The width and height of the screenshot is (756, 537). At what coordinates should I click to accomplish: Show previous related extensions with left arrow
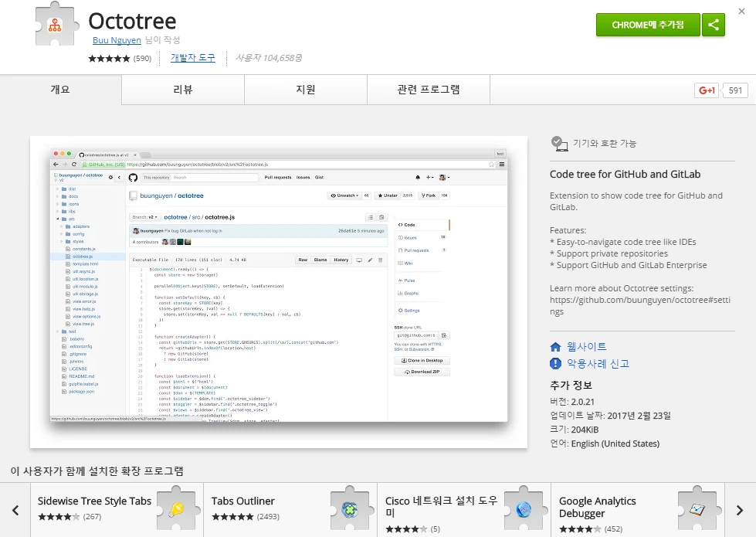[15, 510]
